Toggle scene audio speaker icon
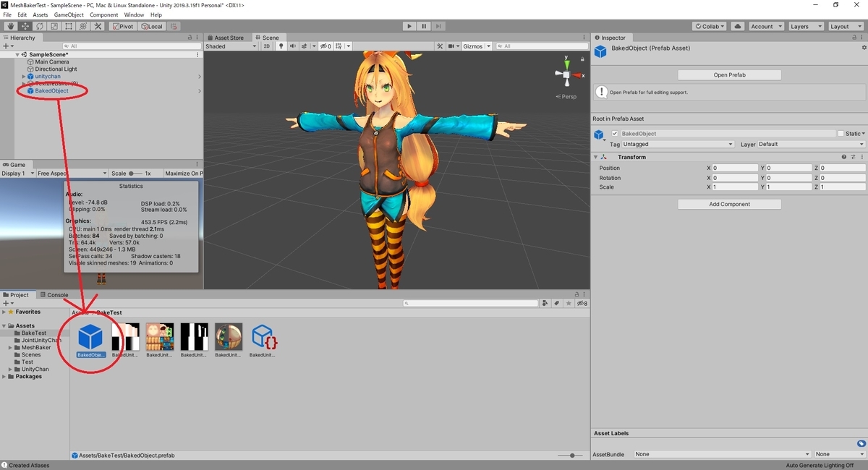 (x=293, y=46)
